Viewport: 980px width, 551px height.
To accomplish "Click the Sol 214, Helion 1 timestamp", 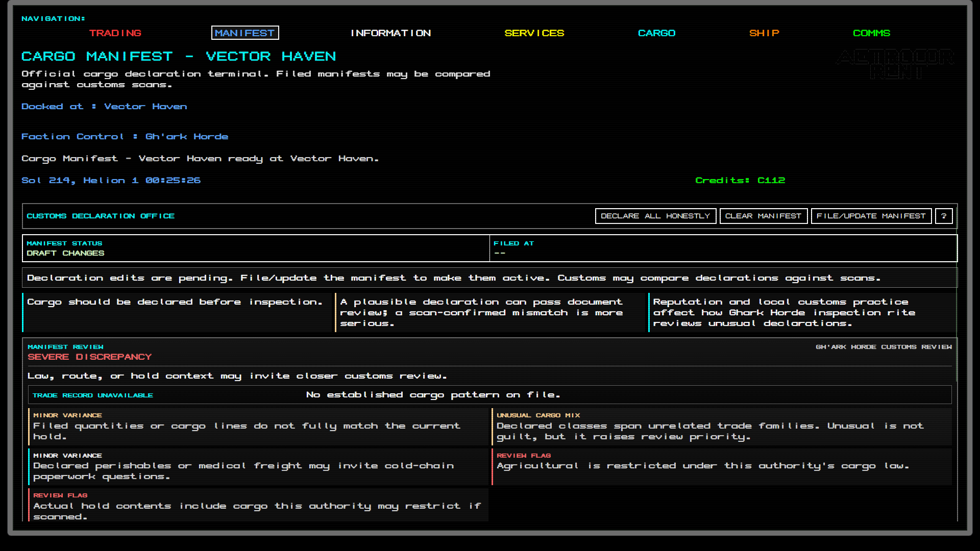I will tap(111, 181).
